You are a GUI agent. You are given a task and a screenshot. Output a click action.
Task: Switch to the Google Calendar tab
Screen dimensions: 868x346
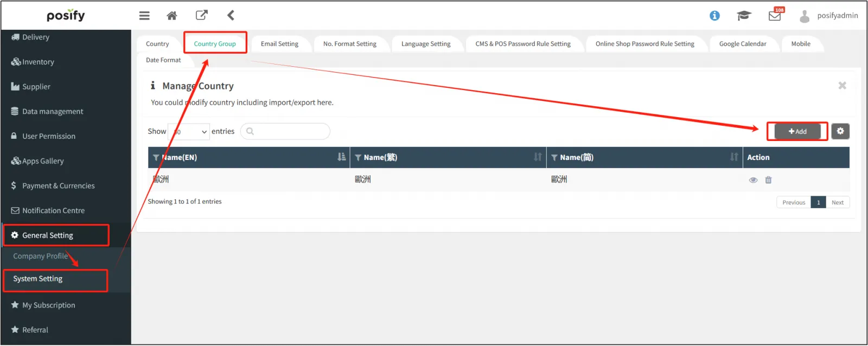[743, 44]
